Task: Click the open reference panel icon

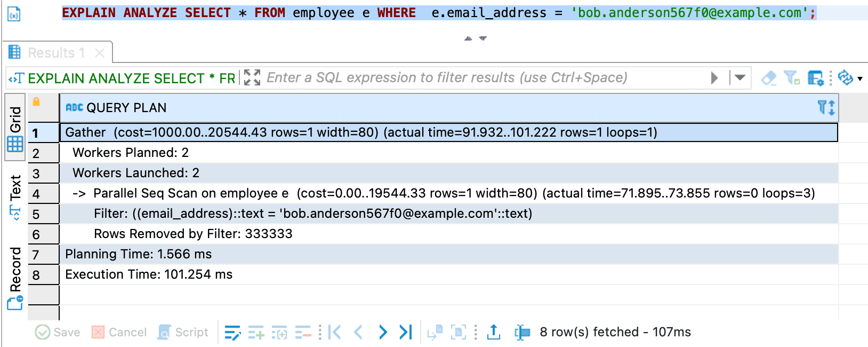Action: click(435, 332)
